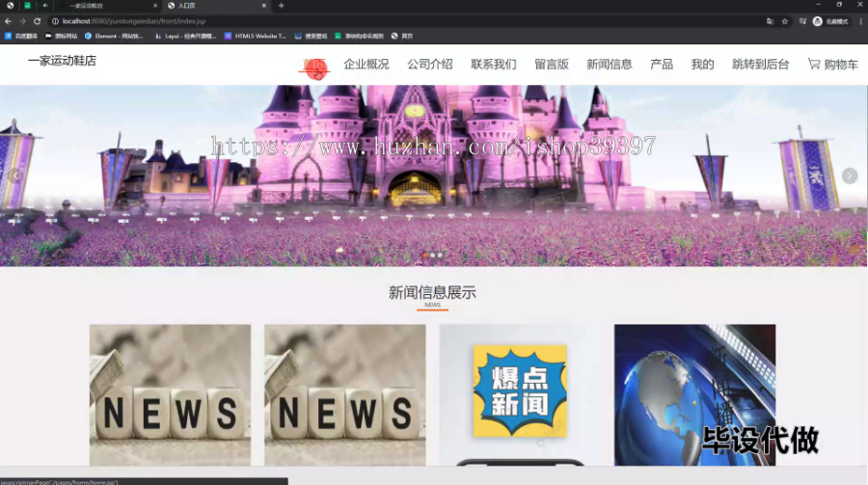Image resolution: width=868 pixels, height=485 pixels.
Task: Switch to the 入口页 tab
Action: pyautogui.click(x=216, y=6)
